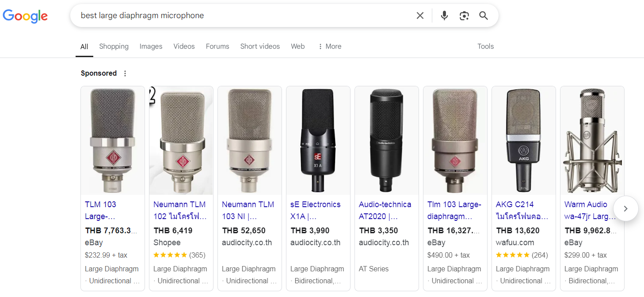Click Warm Audio shock-mount microphone image

(x=592, y=141)
